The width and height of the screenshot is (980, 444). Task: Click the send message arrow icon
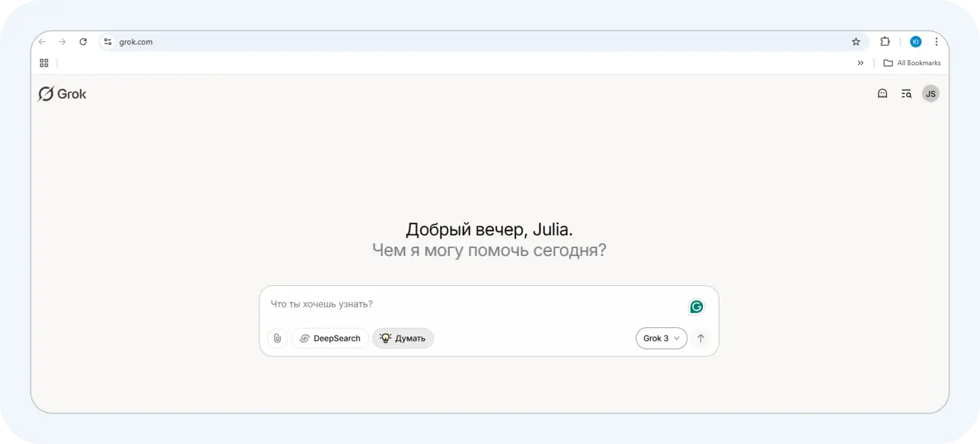[700, 338]
